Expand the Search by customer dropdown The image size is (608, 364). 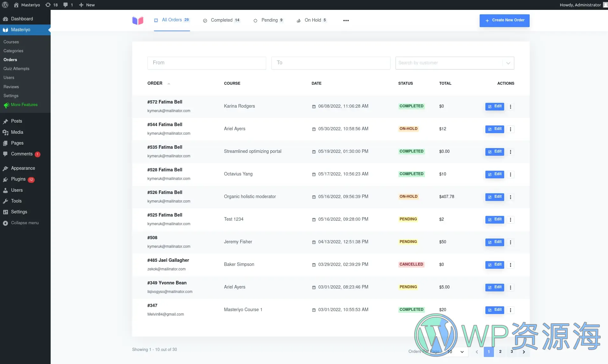pos(508,63)
